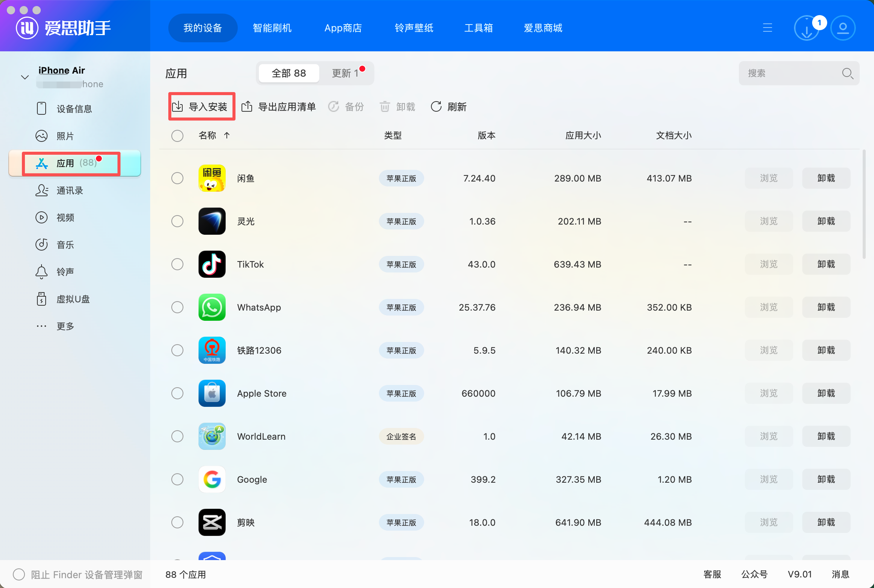Viewport: 874px width, 588px height.
Task: Click the TikTok app icon
Action: [212, 264]
